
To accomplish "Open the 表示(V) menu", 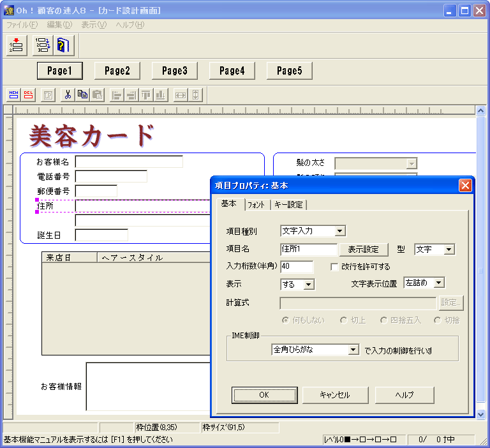I will (x=94, y=25).
